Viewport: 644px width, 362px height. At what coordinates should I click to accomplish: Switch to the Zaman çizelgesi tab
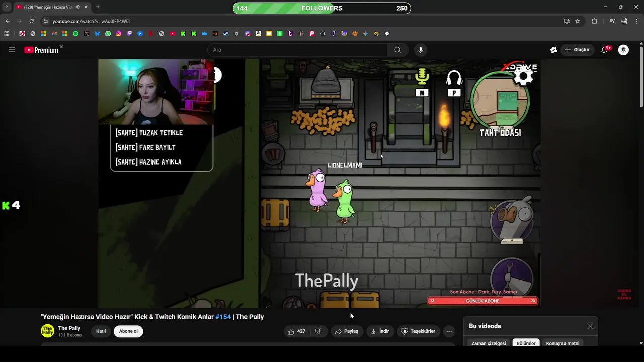click(489, 343)
